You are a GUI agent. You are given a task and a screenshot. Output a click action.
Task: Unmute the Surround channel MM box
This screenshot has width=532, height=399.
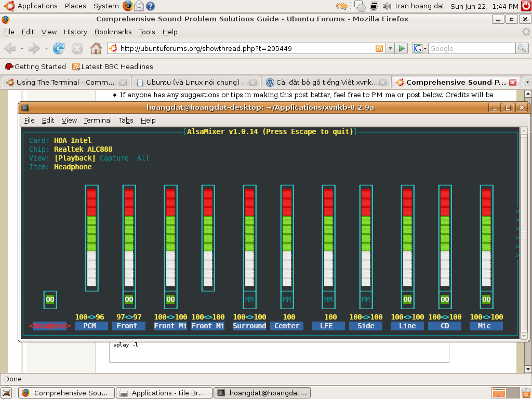click(x=249, y=300)
